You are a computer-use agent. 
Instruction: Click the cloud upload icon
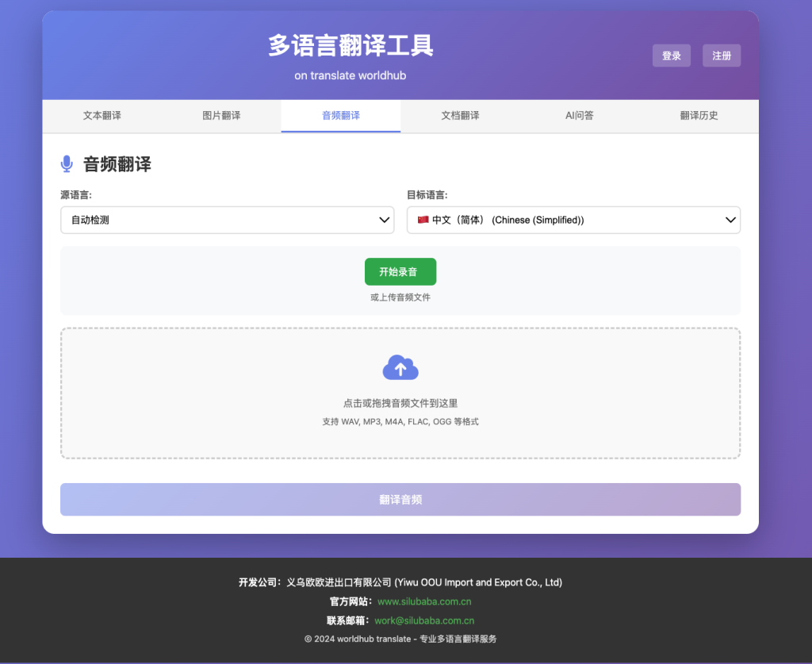click(x=400, y=367)
